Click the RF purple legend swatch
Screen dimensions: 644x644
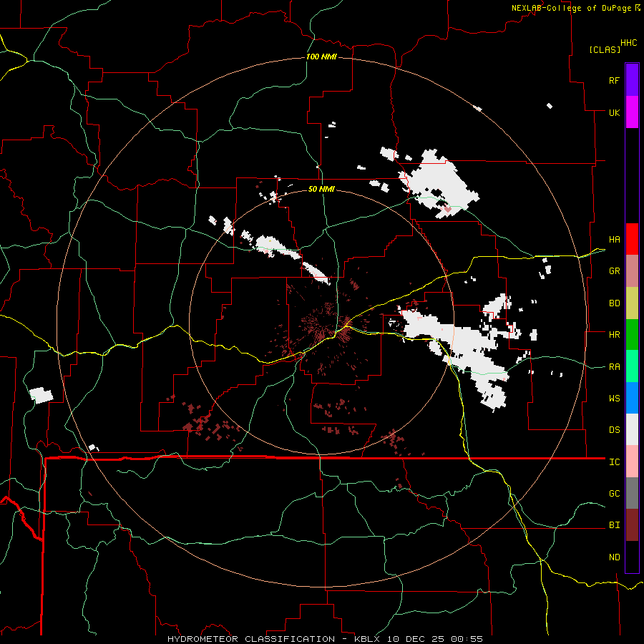pos(632,80)
